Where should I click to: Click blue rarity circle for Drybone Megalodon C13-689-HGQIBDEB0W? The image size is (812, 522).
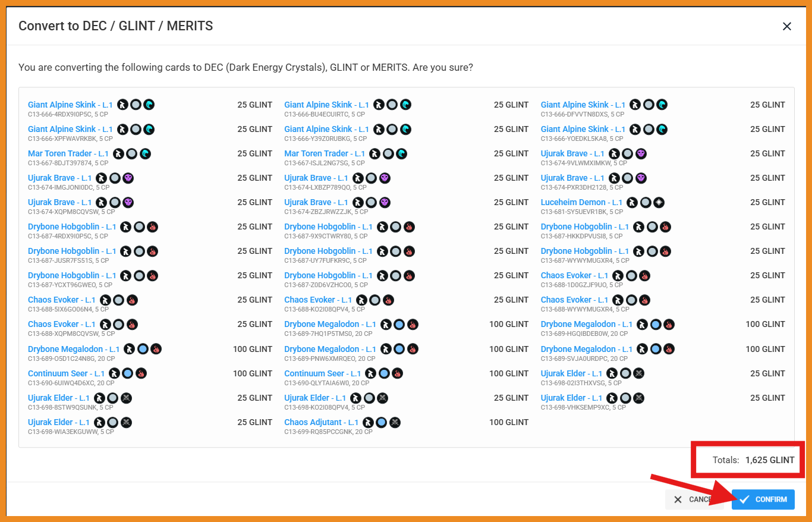tap(656, 324)
